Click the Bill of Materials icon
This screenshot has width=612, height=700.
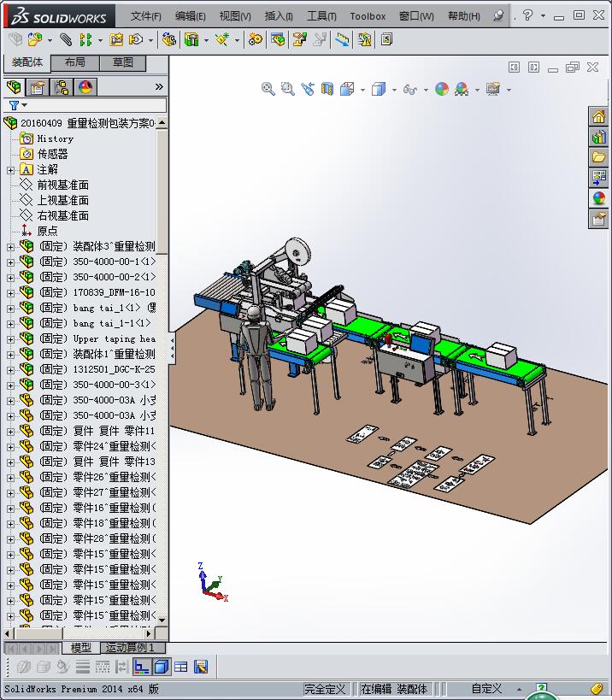(x=278, y=39)
